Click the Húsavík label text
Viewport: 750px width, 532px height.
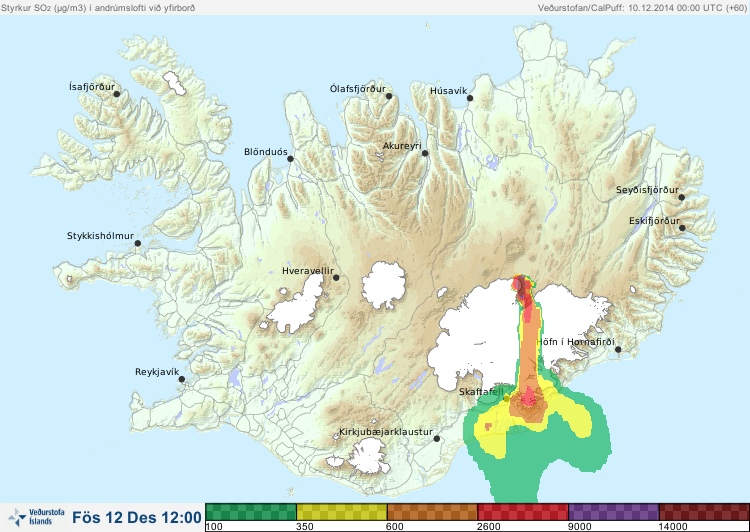[449, 91]
